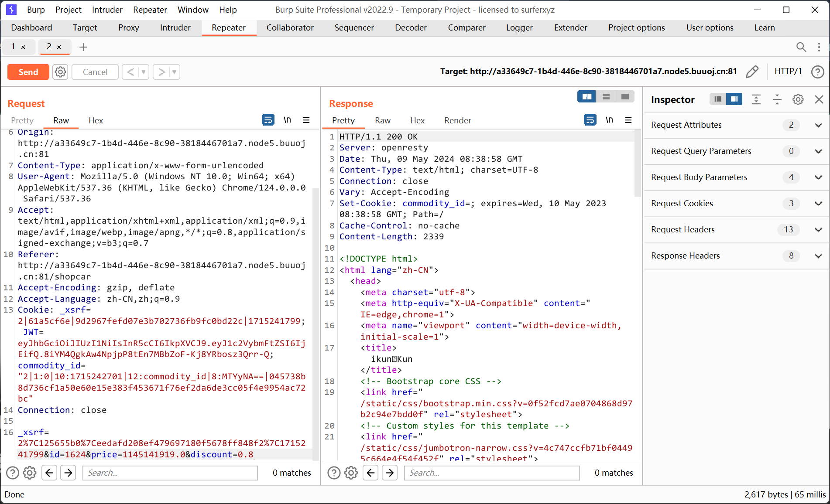Open request search help icon
Viewport: 830px width, 504px height.
[13, 473]
